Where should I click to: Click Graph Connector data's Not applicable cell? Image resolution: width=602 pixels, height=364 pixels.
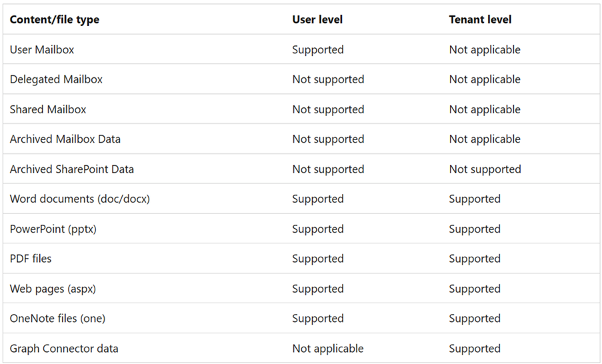328,349
